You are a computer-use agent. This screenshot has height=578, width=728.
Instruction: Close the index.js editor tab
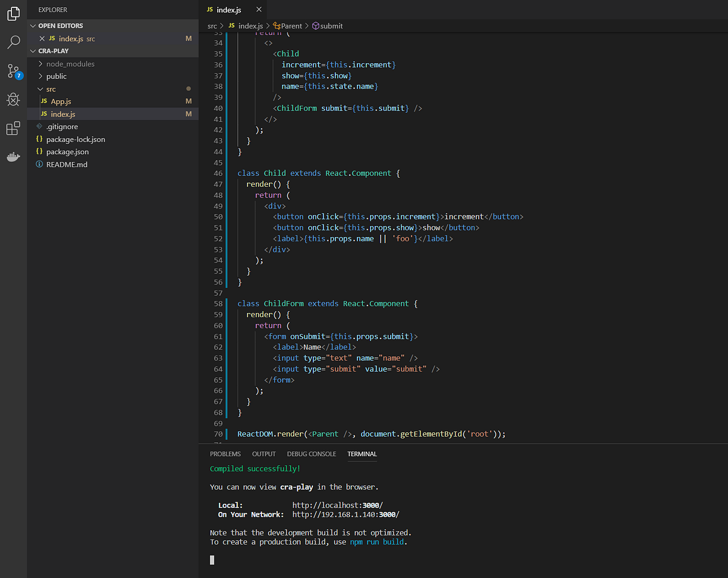click(259, 10)
